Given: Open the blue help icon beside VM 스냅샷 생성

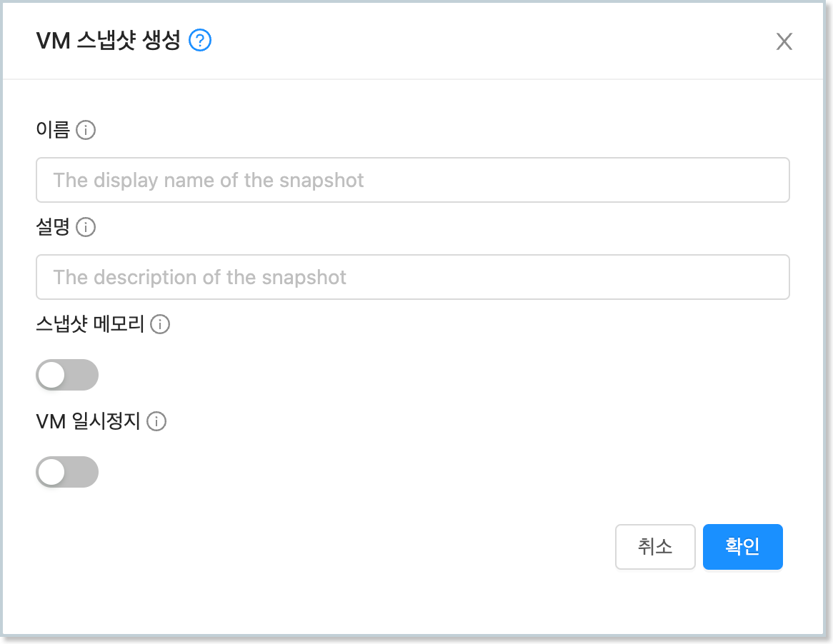Looking at the screenshot, I should click(x=200, y=41).
